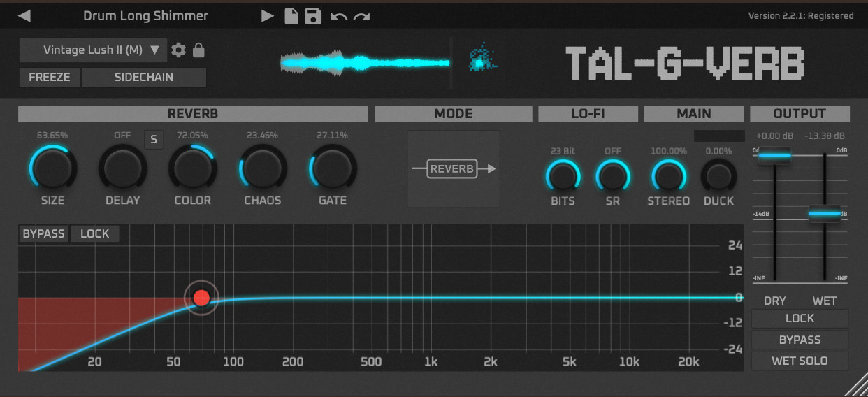Select the red EQ filter node
868x397 pixels.
tap(201, 298)
